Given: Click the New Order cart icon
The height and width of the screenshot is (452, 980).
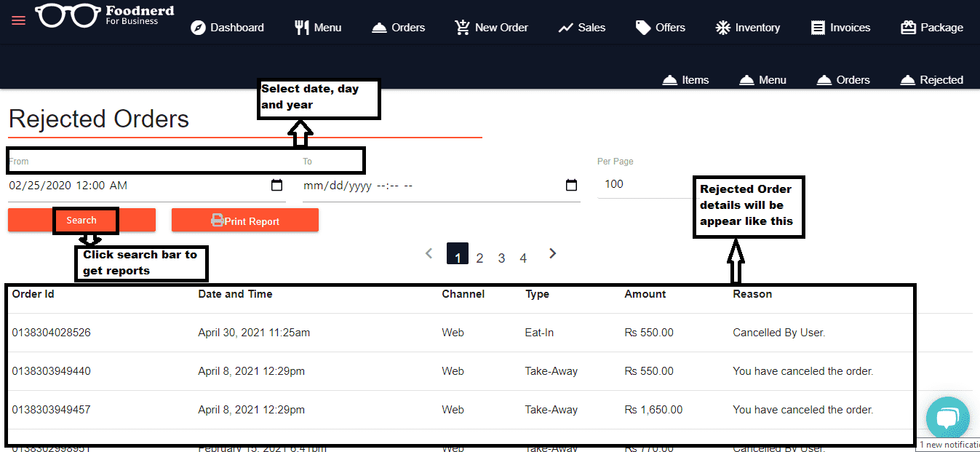Looking at the screenshot, I should 462,28.
